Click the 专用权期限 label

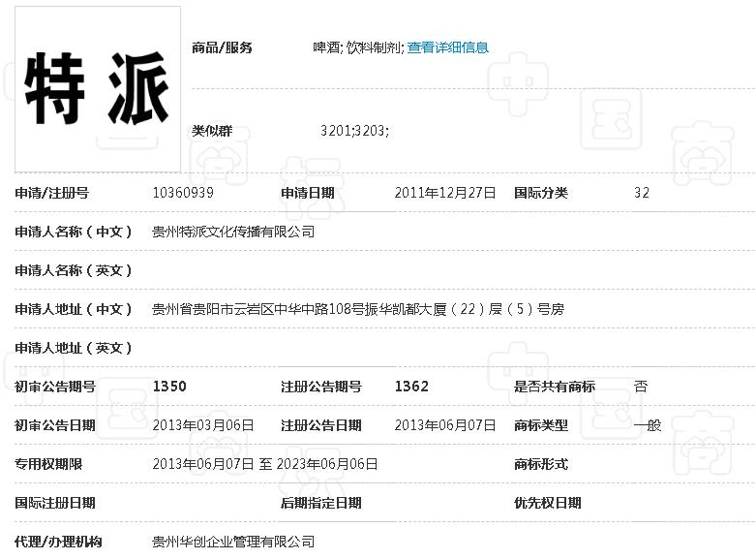pyautogui.click(x=48, y=464)
